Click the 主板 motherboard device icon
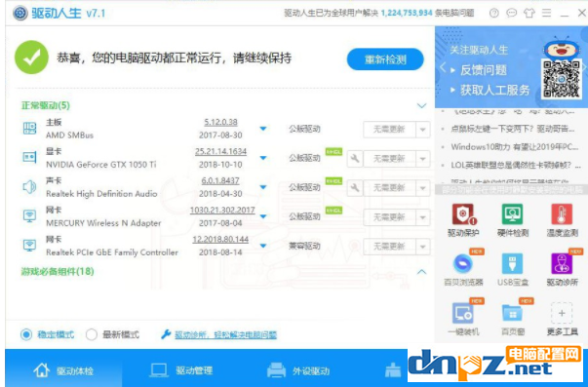The width and height of the screenshot is (588, 387). (29, 129)
